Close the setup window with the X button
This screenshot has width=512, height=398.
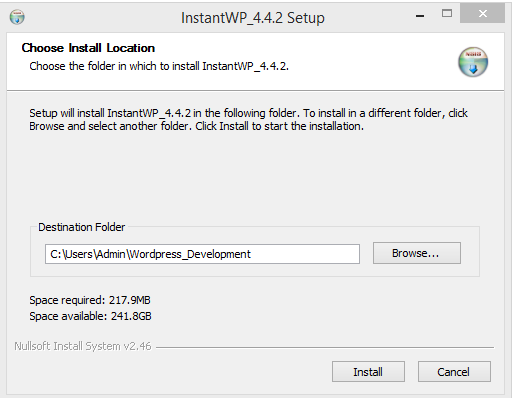[x=482, y=13]
